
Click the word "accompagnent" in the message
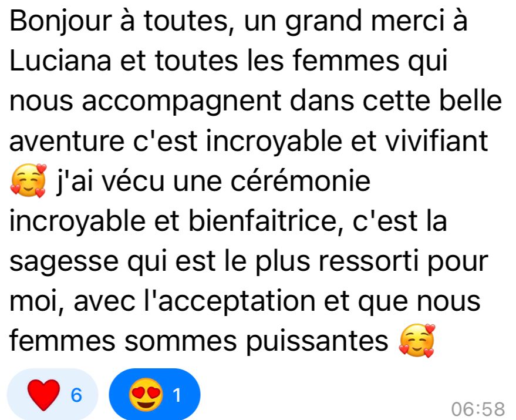click(x=181, y=102)
